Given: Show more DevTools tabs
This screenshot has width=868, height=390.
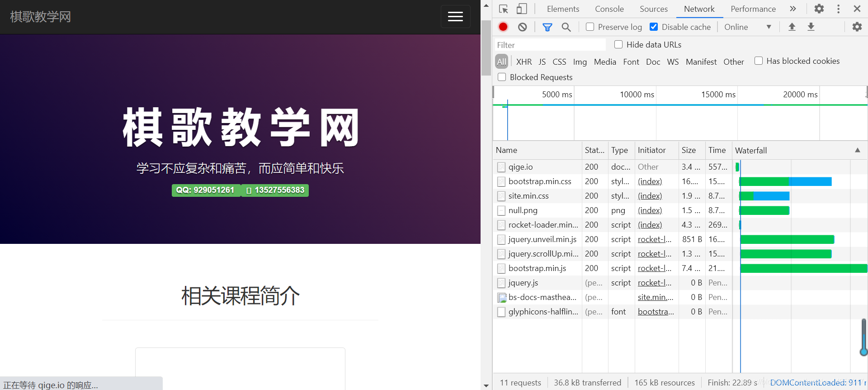Looking at the screenshot, I should pyautogui.click(x=793, y=9).
